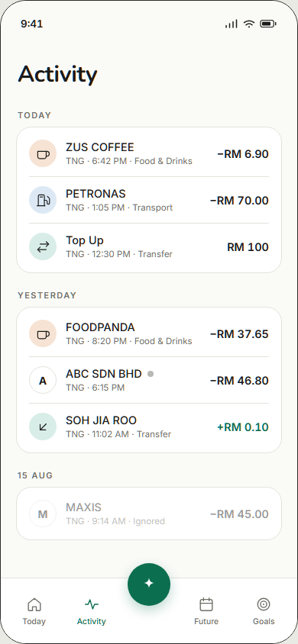Image resolution: width=298 pixels, height=644 pixels.
Task: Open the ZUS COFFEE transaction
Action: [x=149, y=154]
